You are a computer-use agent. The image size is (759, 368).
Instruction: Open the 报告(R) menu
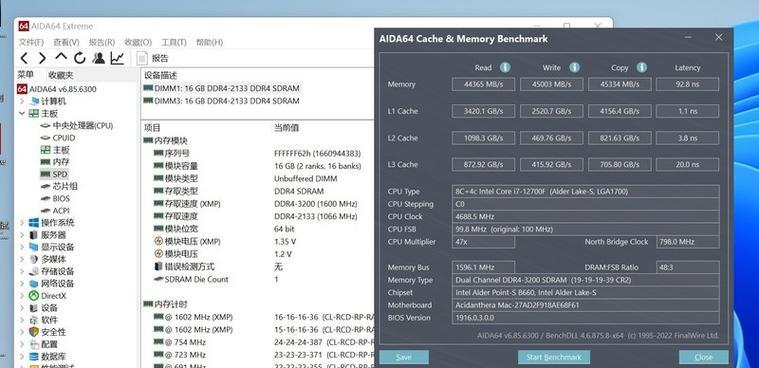point(102,42)
